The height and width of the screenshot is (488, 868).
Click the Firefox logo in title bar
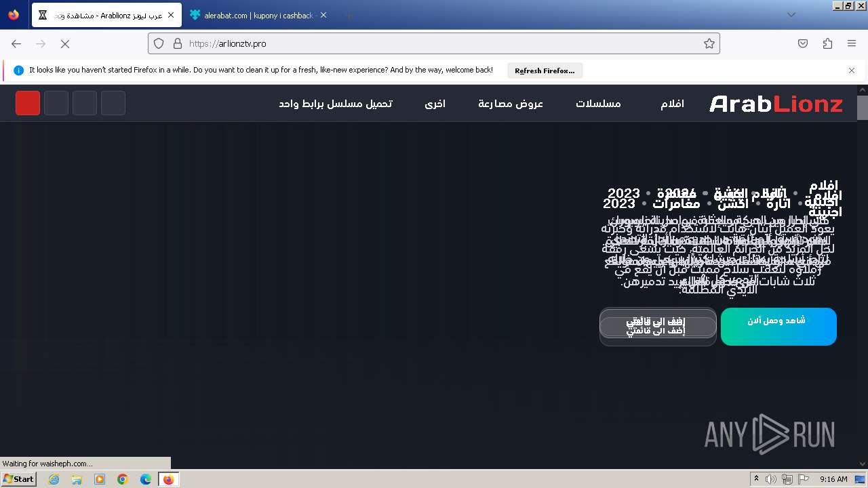pos(14,15)
